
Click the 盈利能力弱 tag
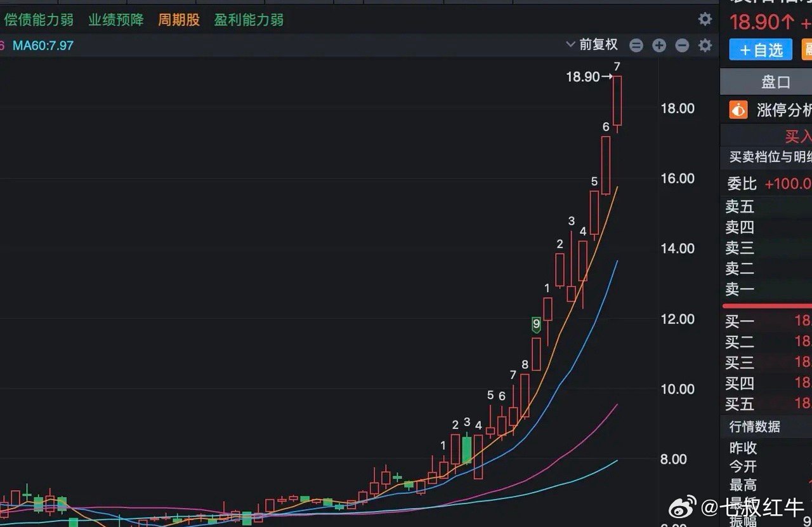[x=249, y=20]
